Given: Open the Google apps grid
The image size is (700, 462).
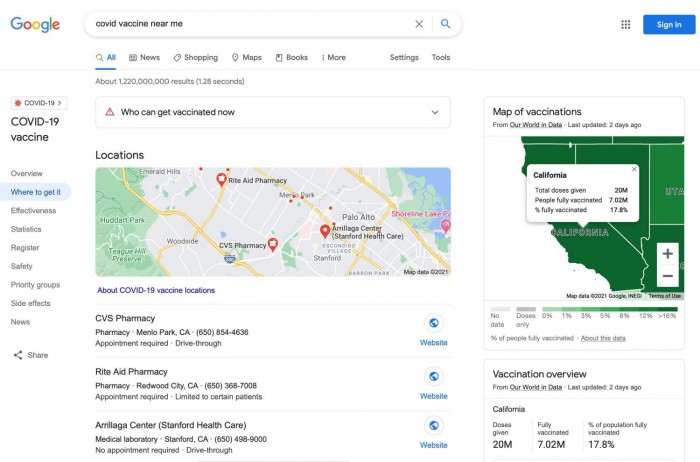Looking at the screenshot, I should pyautogui.click(x=626, y=25).
